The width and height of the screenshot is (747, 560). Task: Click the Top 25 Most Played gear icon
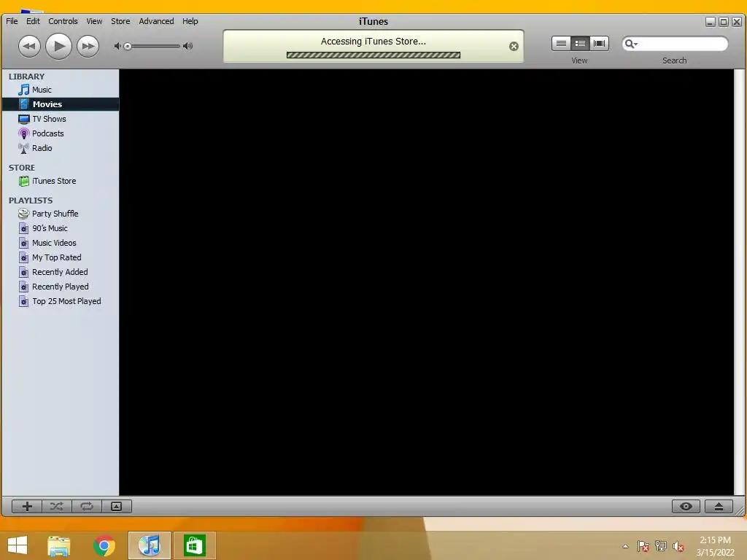(24, 301)
